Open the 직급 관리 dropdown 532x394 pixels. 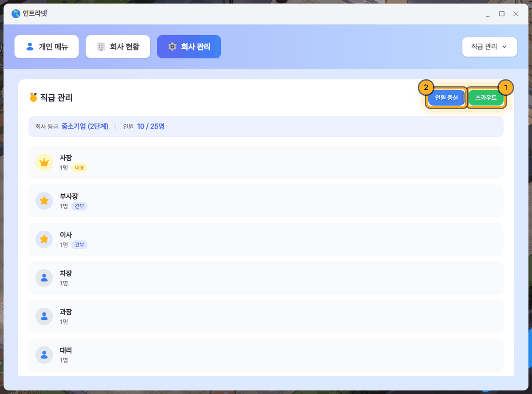click(x=489, y=47)
